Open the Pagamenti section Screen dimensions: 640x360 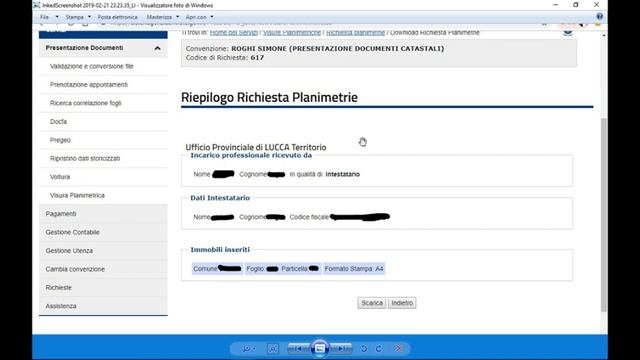pyautogui.click(x=103, y=214)
